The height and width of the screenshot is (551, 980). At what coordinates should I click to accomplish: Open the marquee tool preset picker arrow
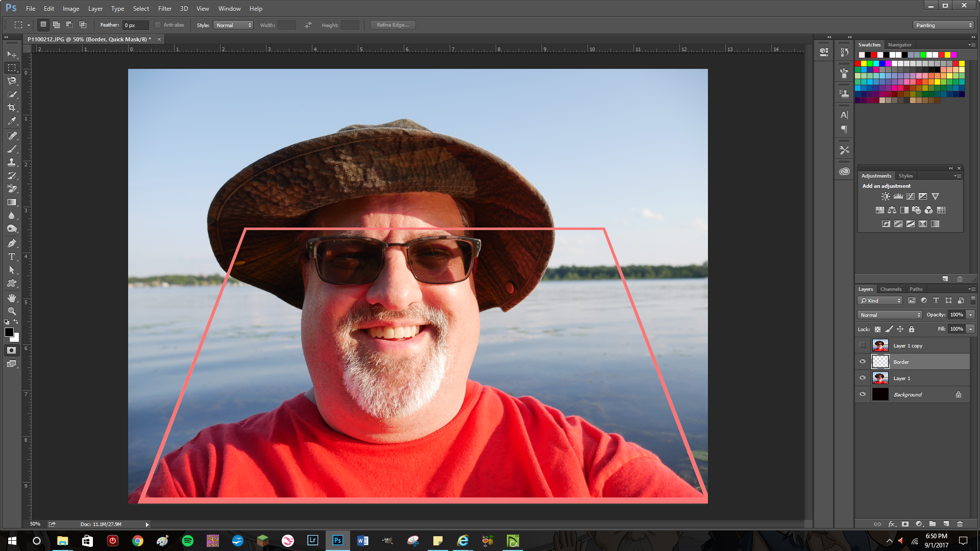click(29, 25)
